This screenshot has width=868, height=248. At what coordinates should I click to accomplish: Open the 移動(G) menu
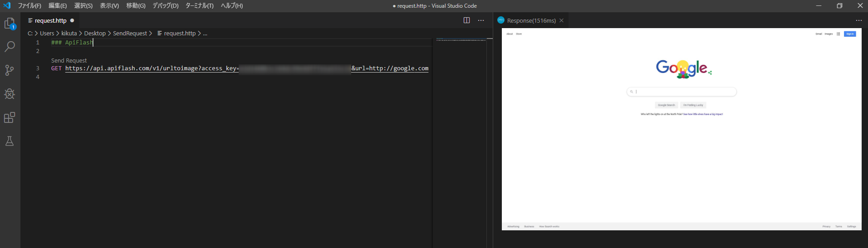(x=136, y=6)
